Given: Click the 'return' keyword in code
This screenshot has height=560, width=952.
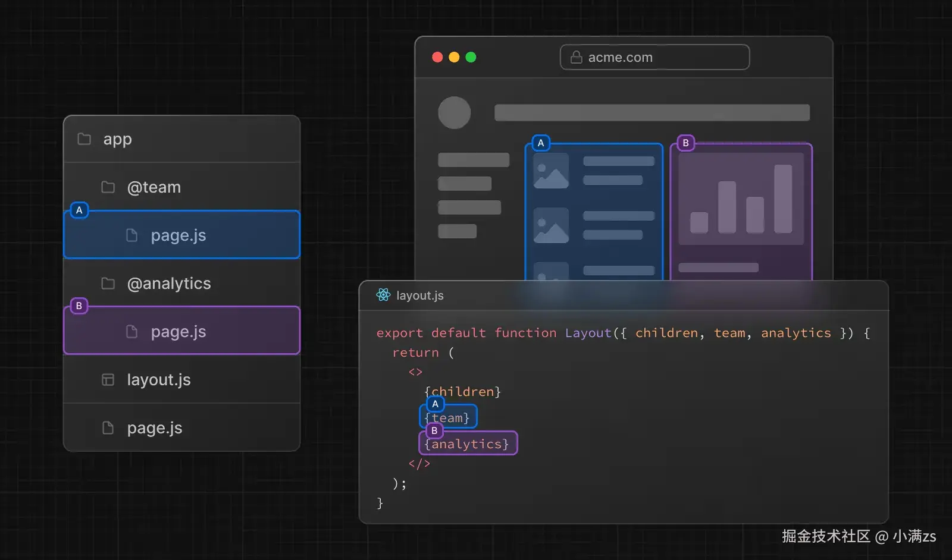Looking at the screenshot, I should pos(415,353).
